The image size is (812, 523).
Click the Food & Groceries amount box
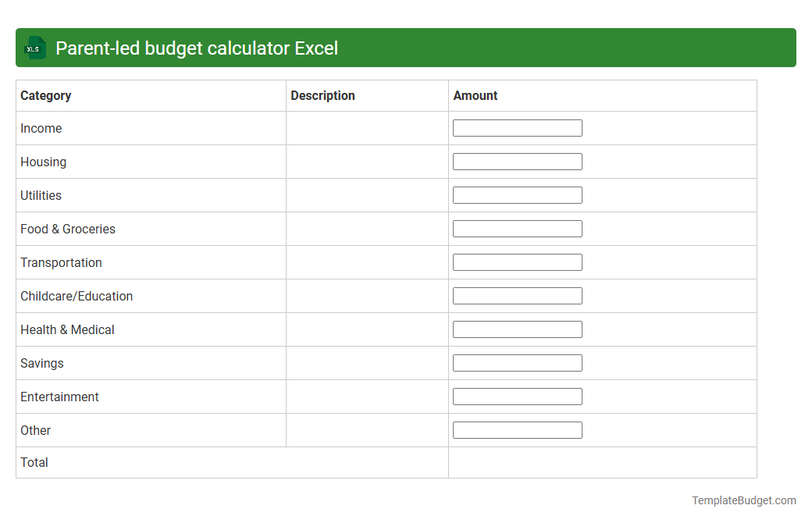517,228
